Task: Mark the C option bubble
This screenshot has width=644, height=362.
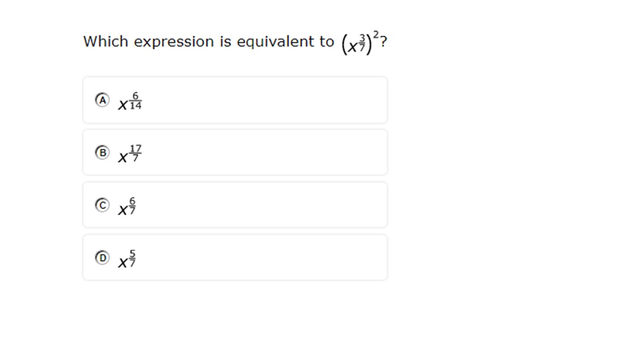Action: click(x=102, y=205)
